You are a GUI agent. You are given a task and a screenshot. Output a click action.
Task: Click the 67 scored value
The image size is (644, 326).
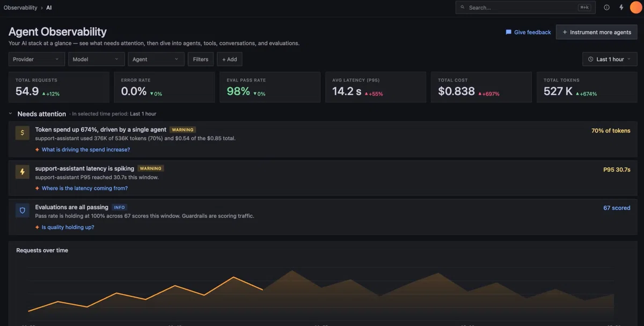pos(617,208)
